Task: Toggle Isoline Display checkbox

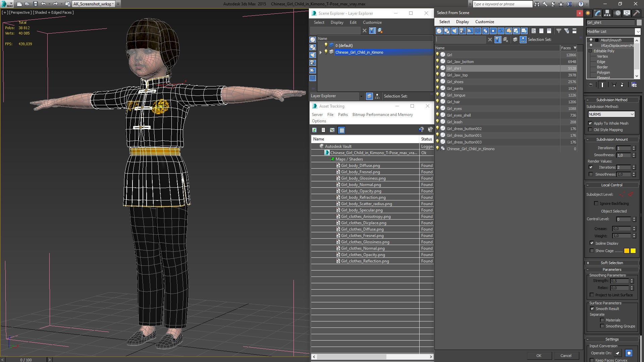Action: click(592, 243)
